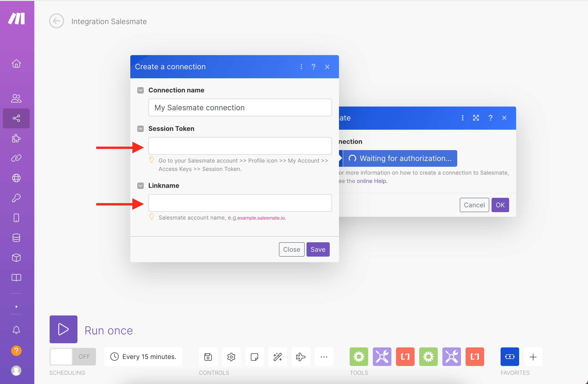Screen dimensions: 588x384
Task: Click the Connection name input field
Action: (240, 108)
